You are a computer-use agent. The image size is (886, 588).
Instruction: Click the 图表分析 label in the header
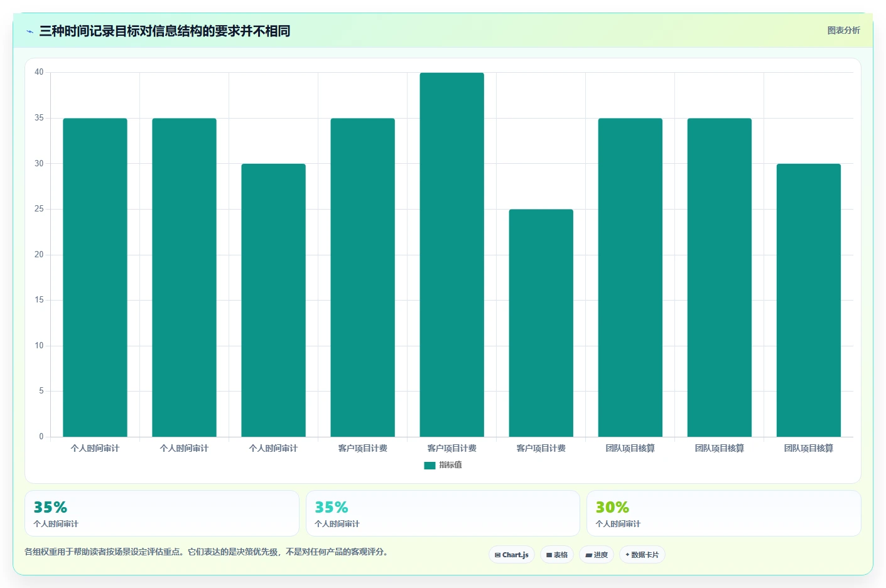(x=843, y=30)
